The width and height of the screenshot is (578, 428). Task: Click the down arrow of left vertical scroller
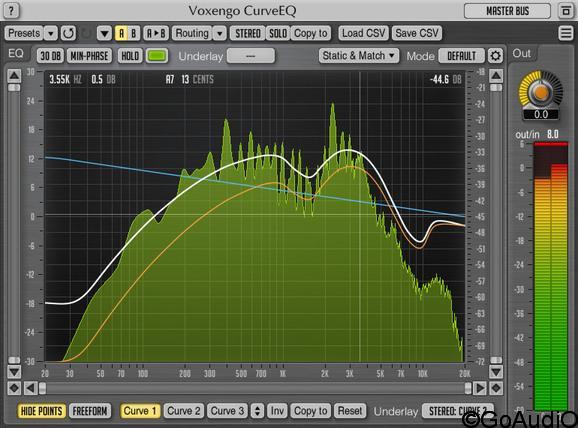[x=14, y=371]
